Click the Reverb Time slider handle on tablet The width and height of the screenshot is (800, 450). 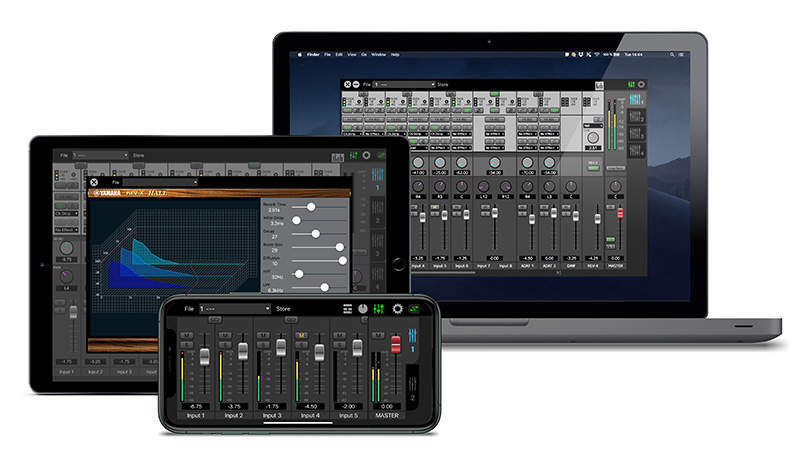tap(310, 205)
